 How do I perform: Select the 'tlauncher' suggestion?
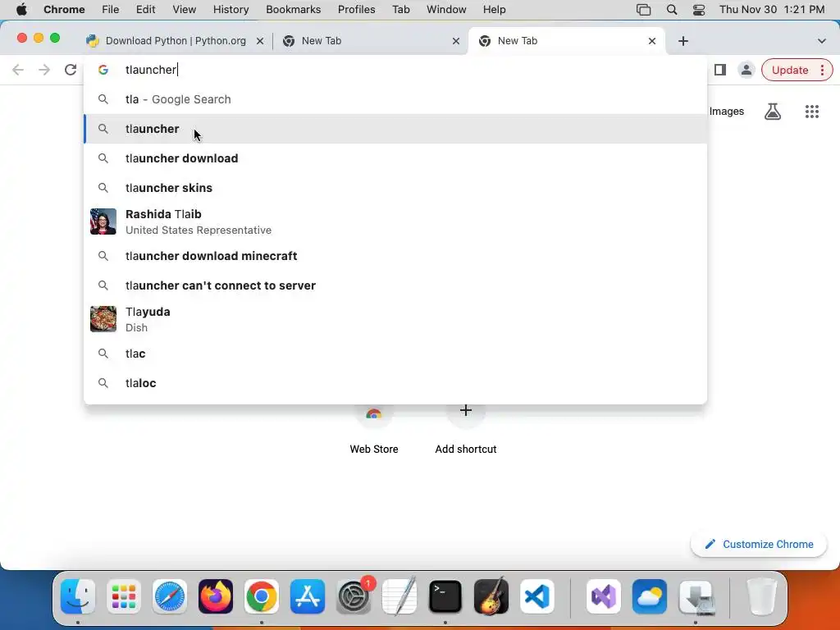pos(395,129)
